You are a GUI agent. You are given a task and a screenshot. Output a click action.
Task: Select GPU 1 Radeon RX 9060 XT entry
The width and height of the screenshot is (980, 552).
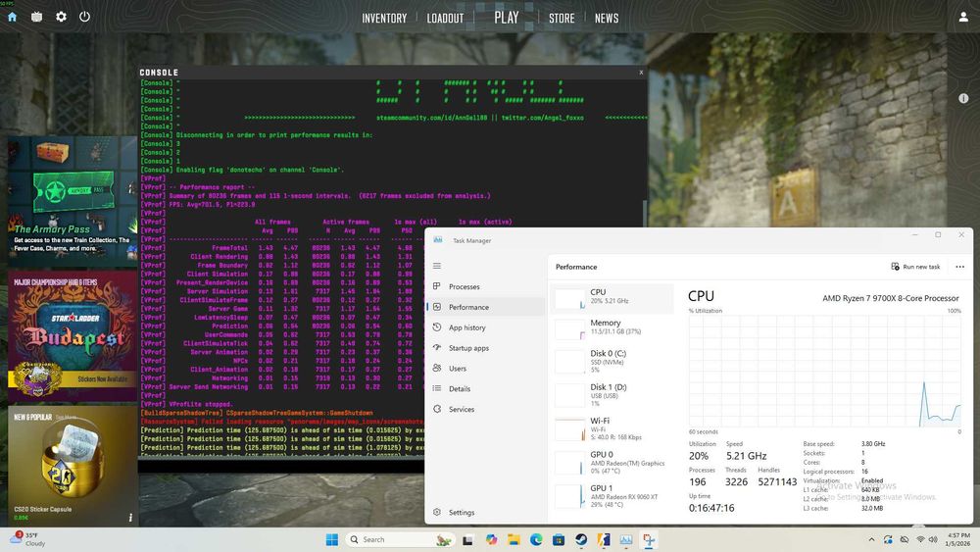click(612, 496)
